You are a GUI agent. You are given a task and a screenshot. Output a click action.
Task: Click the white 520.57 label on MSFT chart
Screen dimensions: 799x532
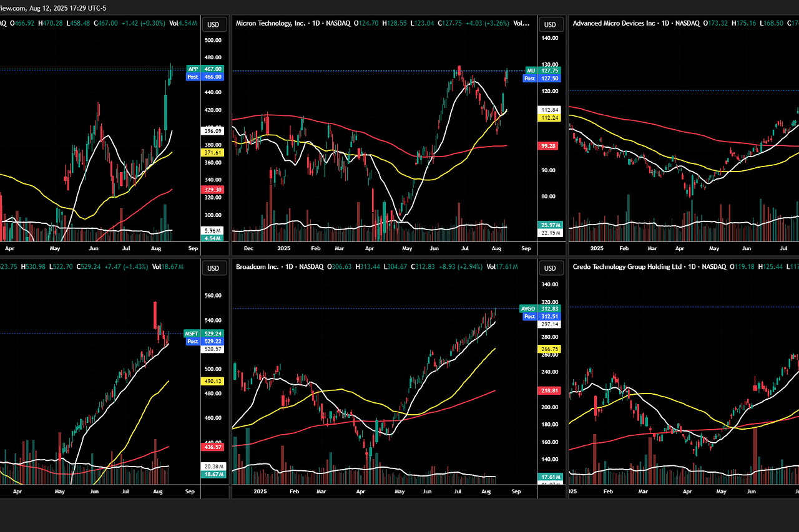pyautogui.click(x=213, y=349)
